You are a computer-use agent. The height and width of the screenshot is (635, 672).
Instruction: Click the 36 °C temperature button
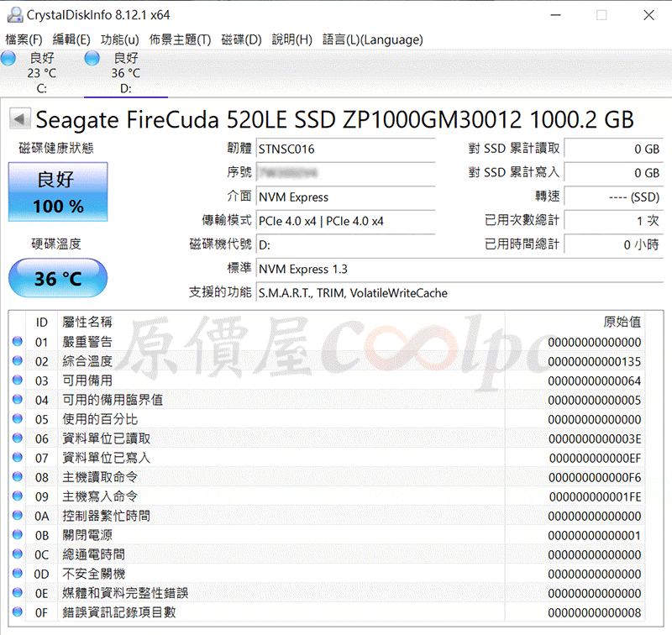(x=58, y=278)
